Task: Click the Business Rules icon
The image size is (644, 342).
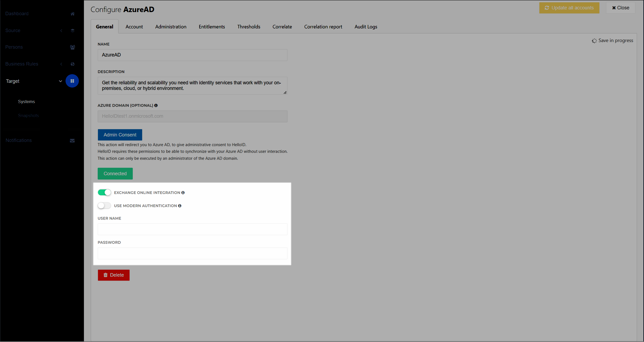Action: coord(72,64)
